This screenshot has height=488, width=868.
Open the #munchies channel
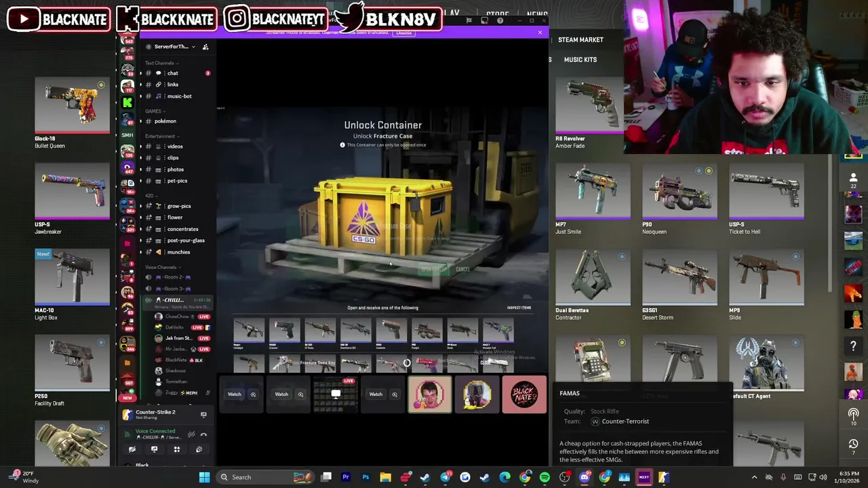pos(176,252)
